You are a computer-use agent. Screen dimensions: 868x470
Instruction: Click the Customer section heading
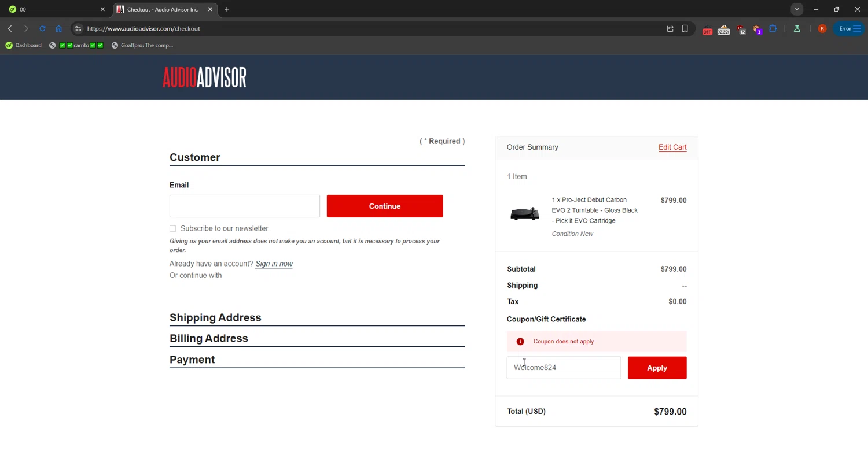click(x=195, y=157)
